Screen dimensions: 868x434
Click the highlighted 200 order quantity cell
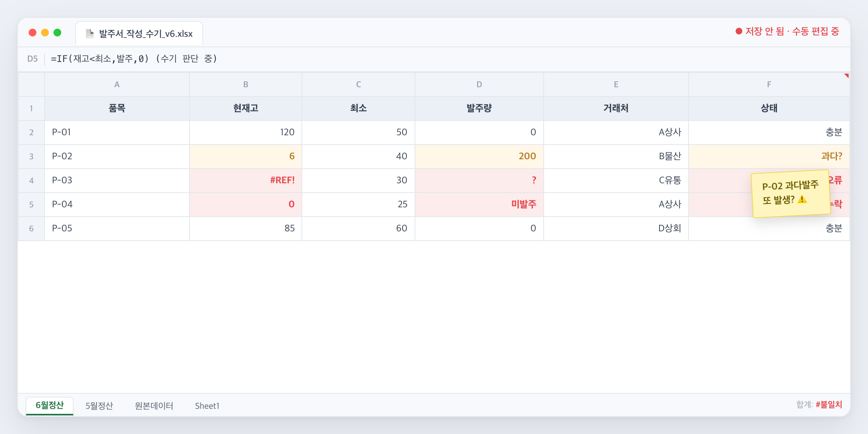click(x=479, y=157)
